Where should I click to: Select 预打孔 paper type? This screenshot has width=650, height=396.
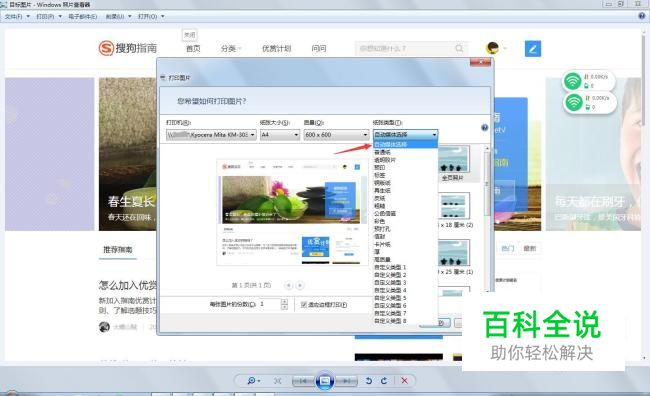(x=405, y=229)
